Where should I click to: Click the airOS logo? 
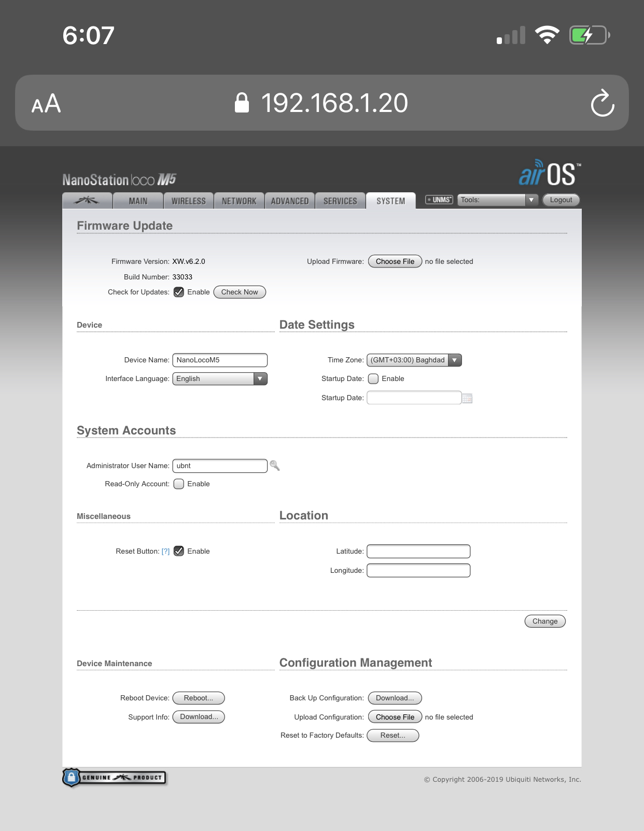[x=550, y=173]
